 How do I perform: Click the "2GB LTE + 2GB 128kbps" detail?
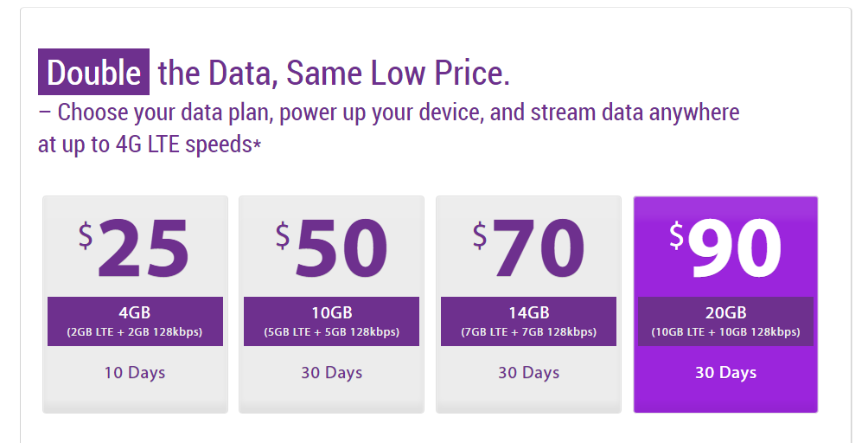135,332
